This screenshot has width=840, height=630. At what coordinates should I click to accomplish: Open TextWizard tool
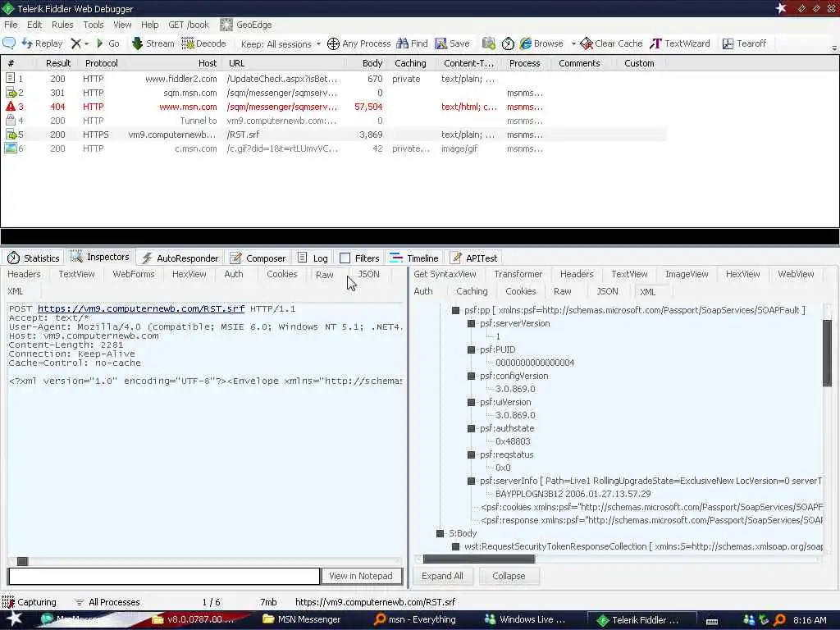pyautogui.click(x=679, y=44)
